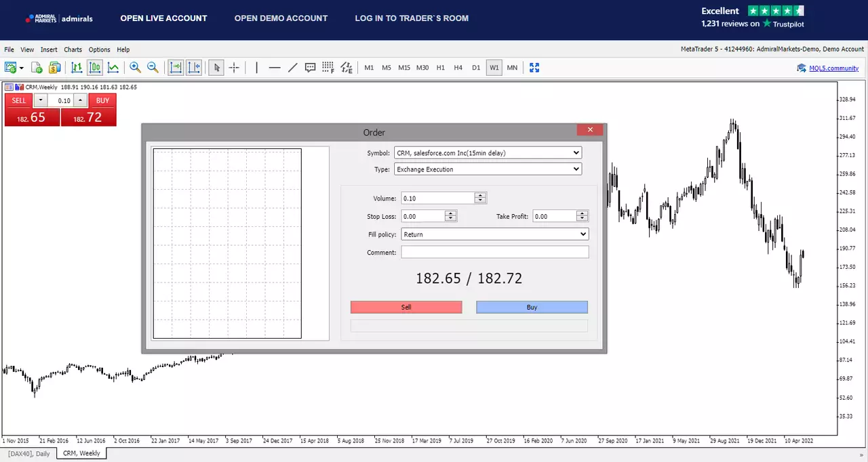
Task: Click the Volume input field
Action: [x=438, y=198]
